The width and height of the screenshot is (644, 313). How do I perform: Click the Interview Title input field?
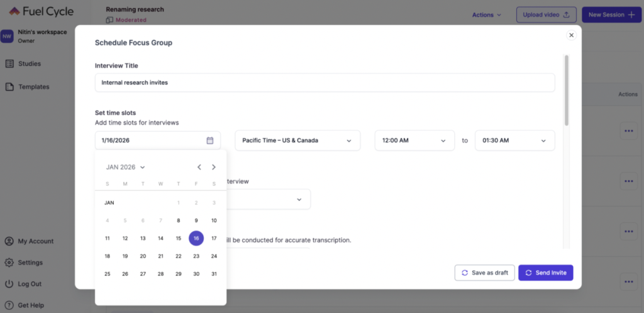point(325,83)
